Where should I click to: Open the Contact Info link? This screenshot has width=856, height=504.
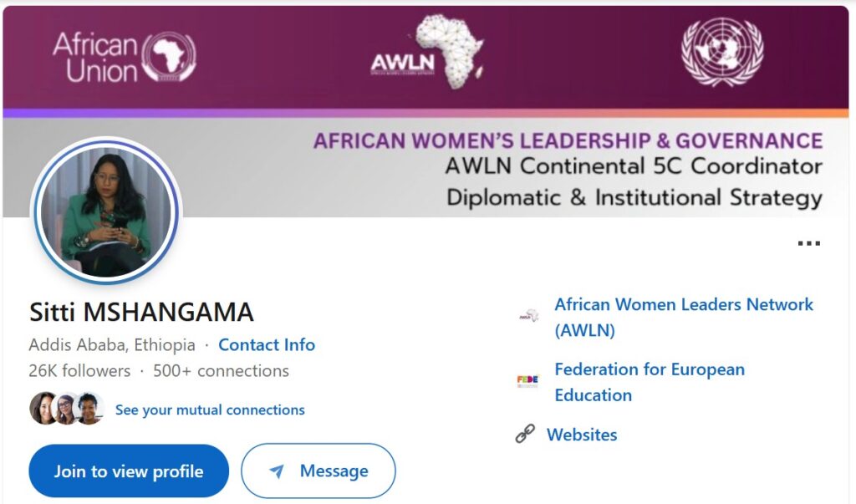pyautogui.click(x=267, y=344)
